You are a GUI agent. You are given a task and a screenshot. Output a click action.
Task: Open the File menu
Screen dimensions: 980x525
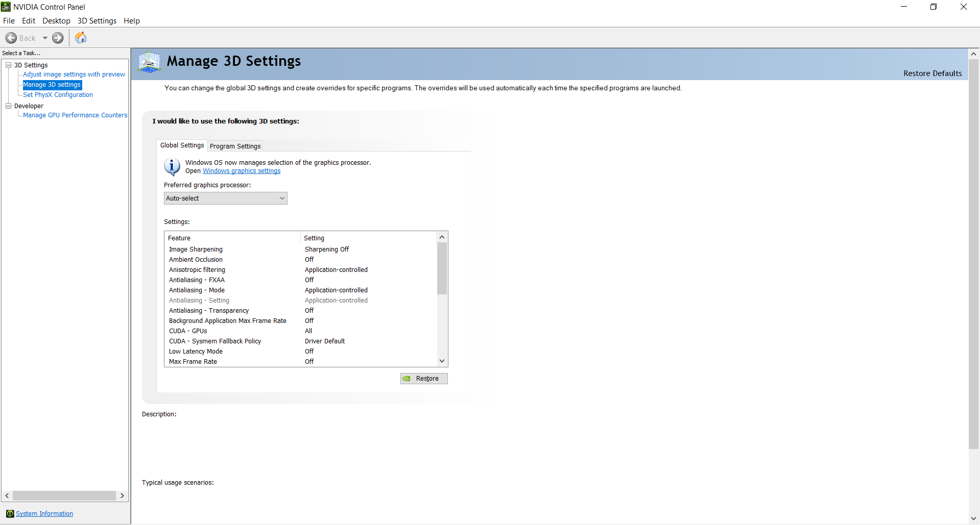point(9,21)
